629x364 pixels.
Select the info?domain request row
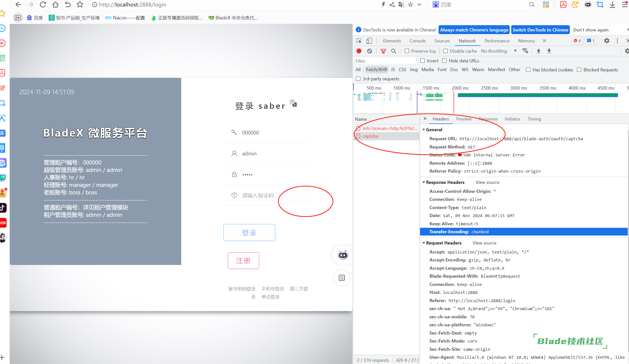[386, 128]
